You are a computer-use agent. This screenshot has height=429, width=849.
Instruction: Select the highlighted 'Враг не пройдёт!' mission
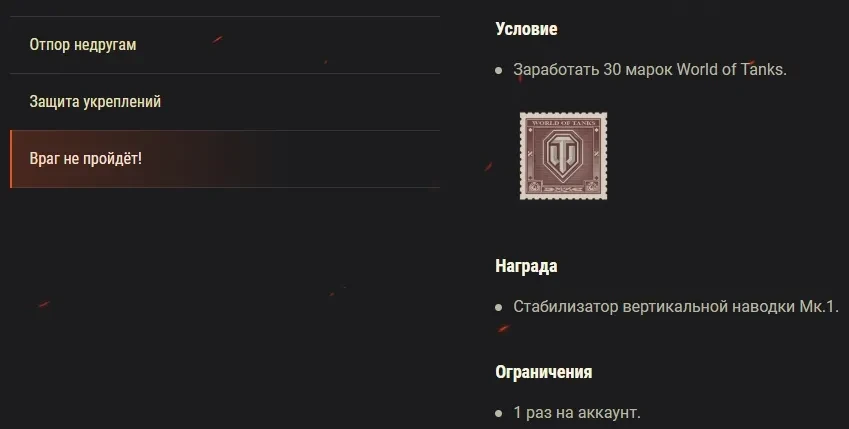pyautogui.click(x=225, y=159)
